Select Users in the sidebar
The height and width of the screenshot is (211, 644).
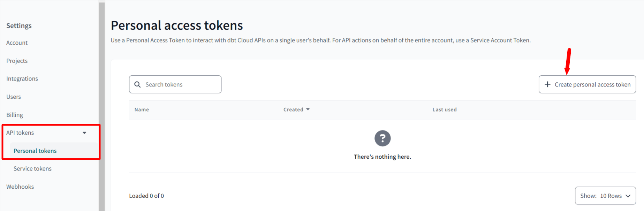[x=14, y=97]
